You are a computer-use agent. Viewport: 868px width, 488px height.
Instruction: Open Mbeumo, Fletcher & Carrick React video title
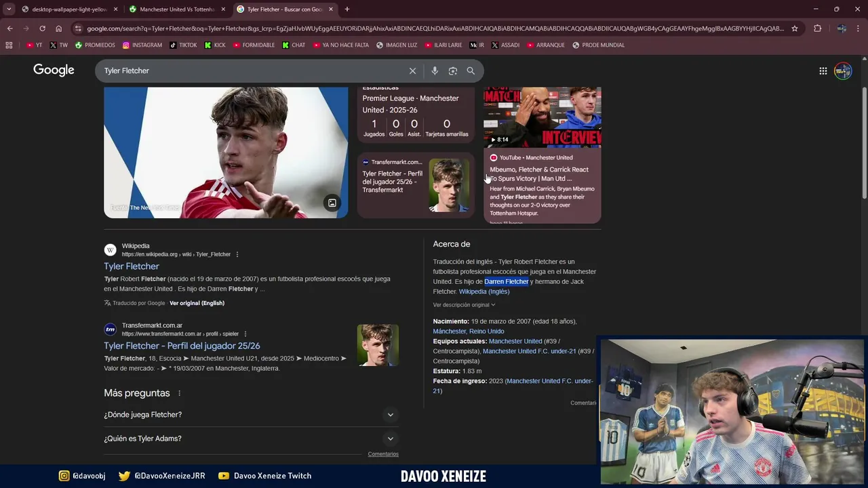tap(539, 174)
